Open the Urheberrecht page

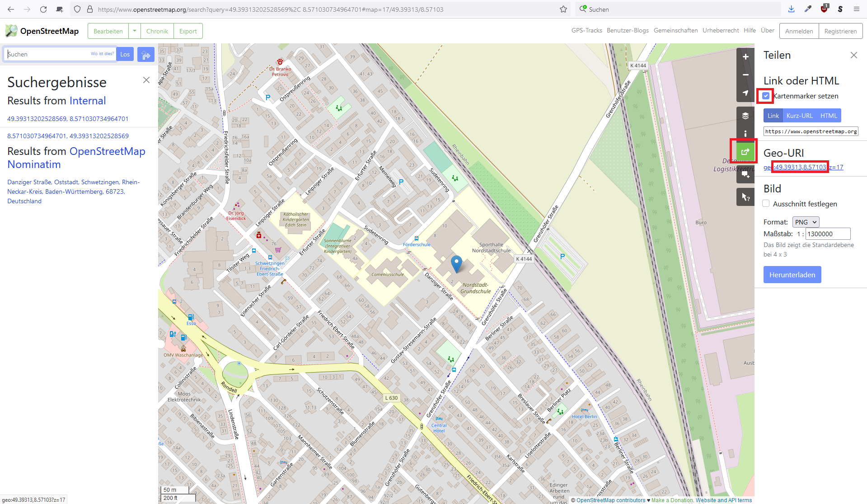click(x=721, y=30)
